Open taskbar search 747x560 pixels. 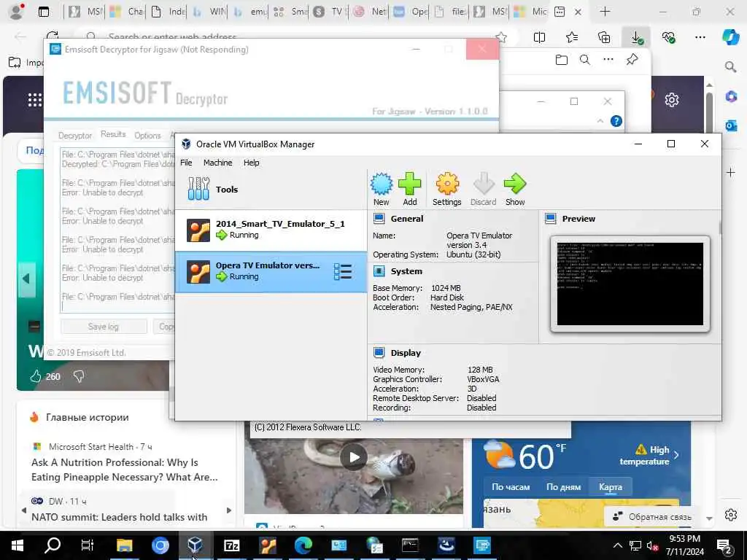53,545
